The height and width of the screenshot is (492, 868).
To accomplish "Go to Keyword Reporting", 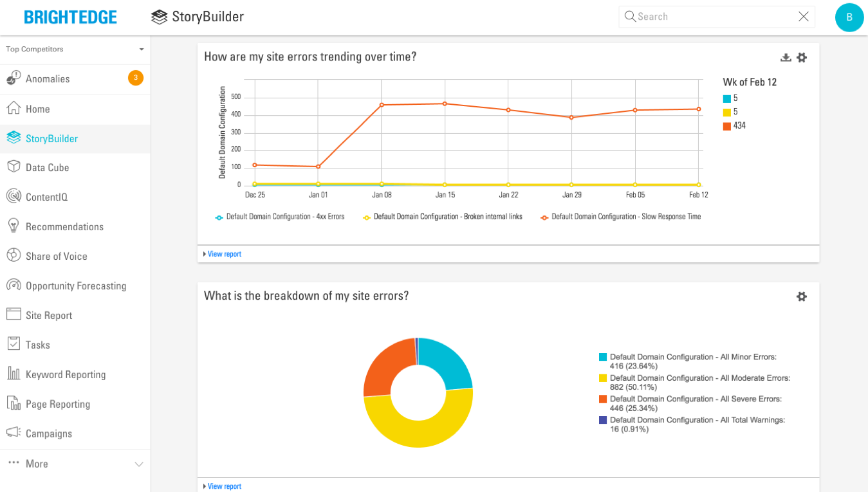I will 65,374.
